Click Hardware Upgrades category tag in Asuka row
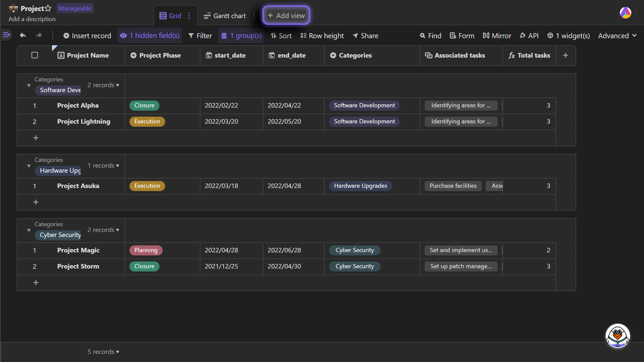The image size is (644, 362). point(361,186)
